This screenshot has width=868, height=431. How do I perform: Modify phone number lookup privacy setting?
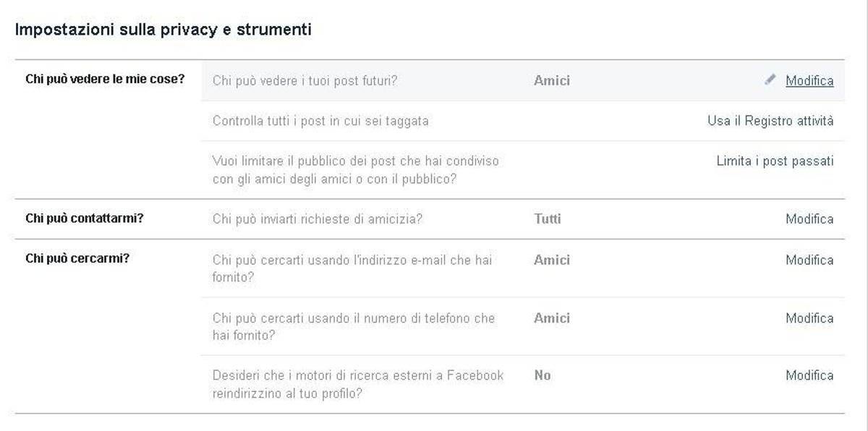tap(809, 318)
